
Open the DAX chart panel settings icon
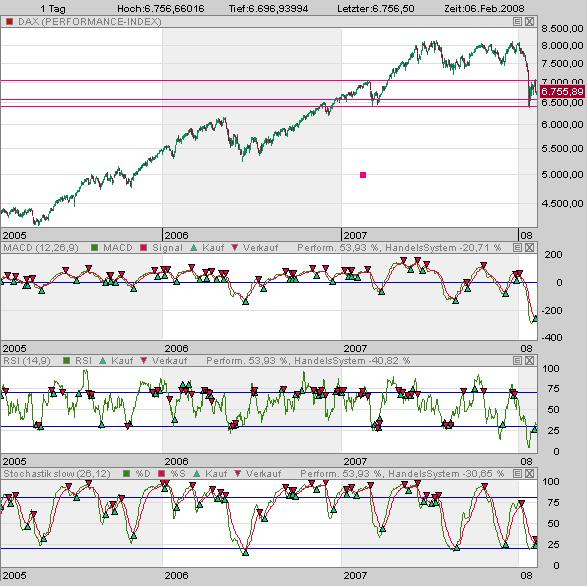[517, 22]
